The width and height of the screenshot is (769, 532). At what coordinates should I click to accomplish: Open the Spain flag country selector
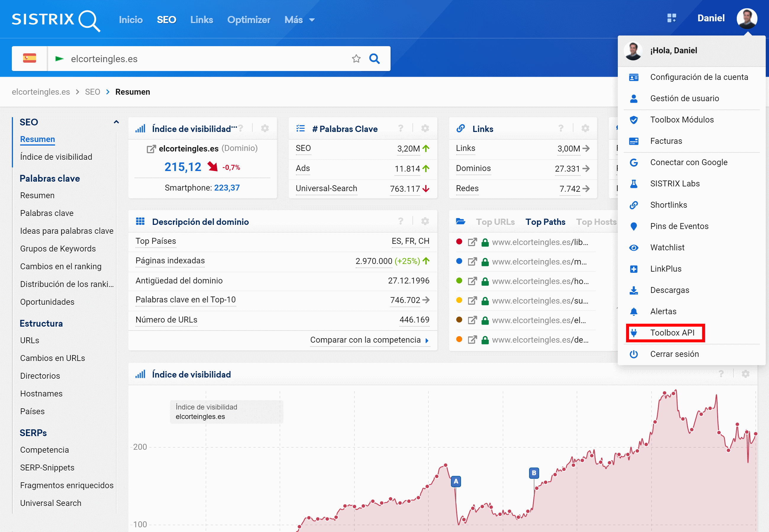point(29,59)
